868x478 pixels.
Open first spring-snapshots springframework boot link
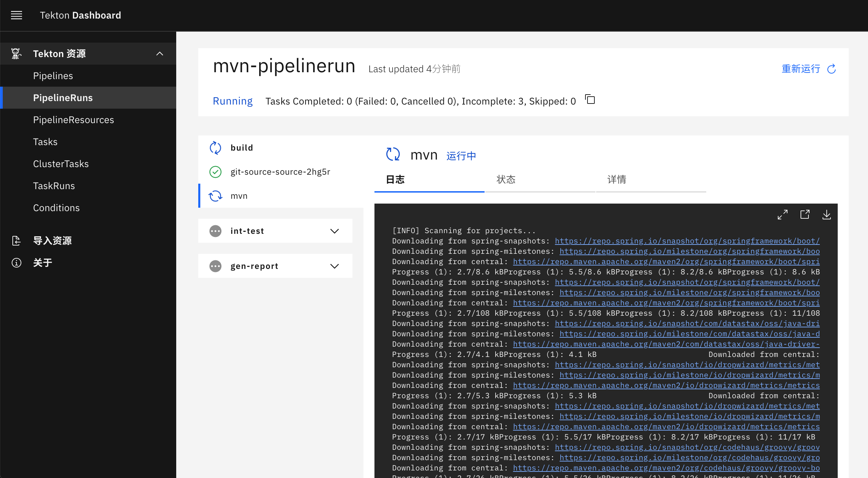tap(687, 241)
